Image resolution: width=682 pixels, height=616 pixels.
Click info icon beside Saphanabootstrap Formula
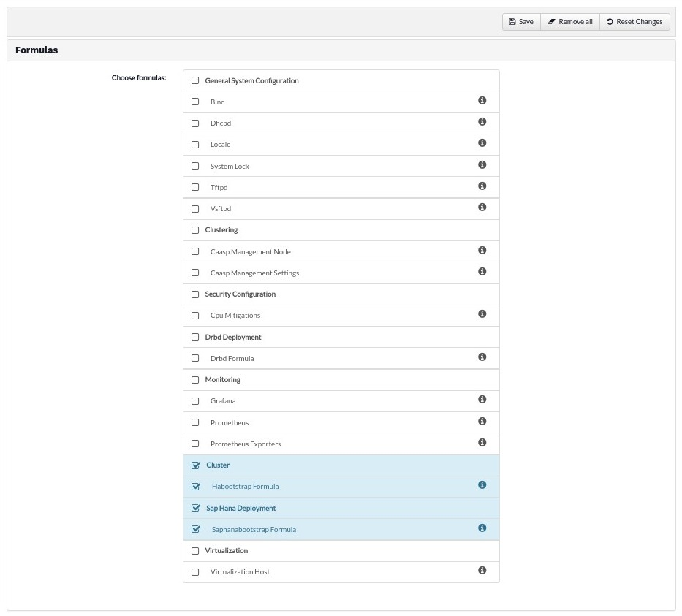[482, 528]
